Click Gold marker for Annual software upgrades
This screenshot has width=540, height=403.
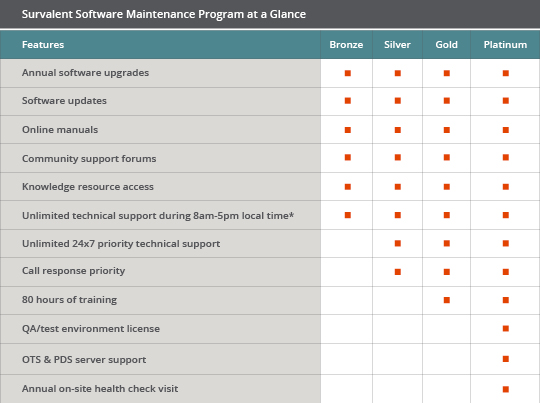(447, 73)
